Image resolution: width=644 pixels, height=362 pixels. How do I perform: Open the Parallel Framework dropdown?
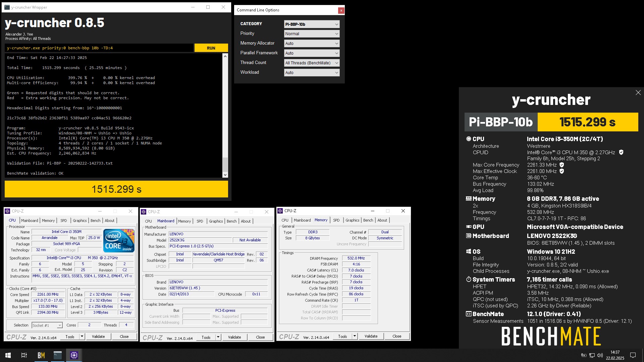point(312,53)
